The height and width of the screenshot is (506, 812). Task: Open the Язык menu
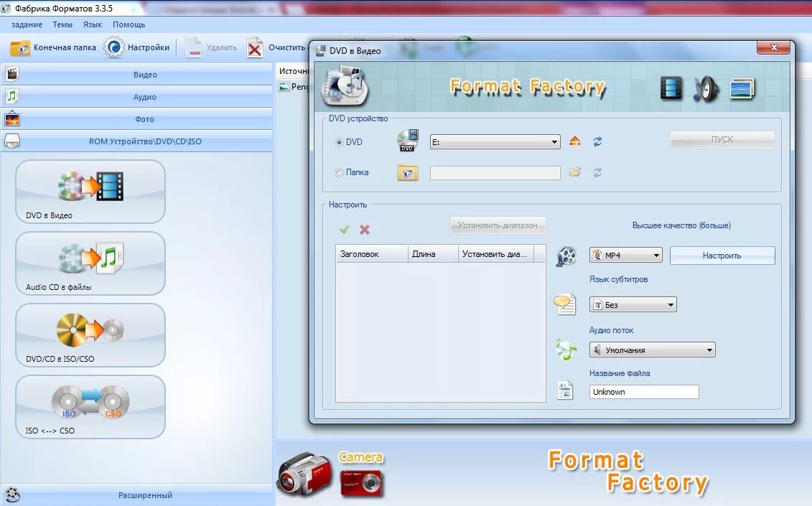(92, 24)
